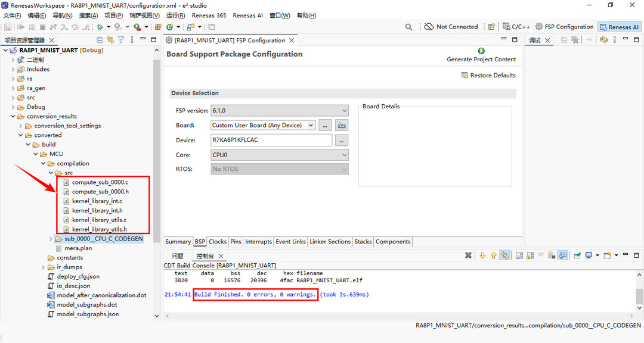Expand the ir_dumps folder
This screenshot has height=343, width=644.
pyautogui.click(x=43, y=267)
